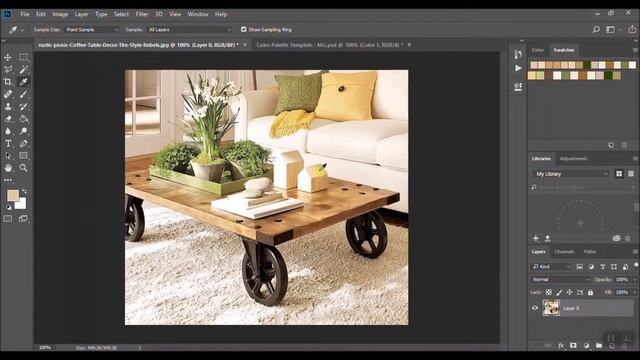Screen dimensions: 640x360
Task: Select the Pen tool
Action: click(x=24, y=143)
